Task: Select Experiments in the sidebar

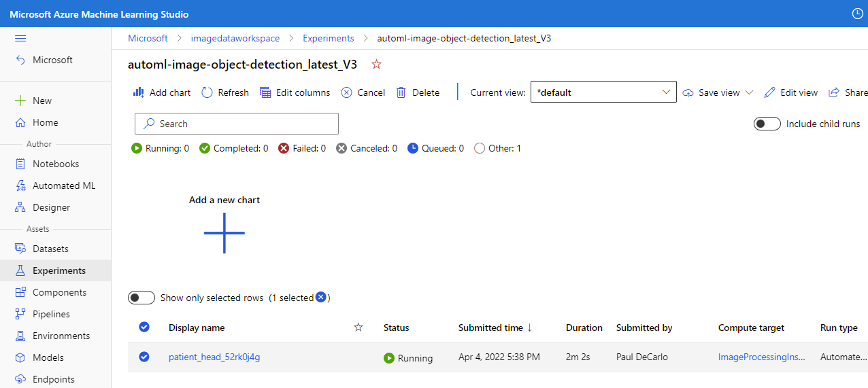Action: coord(55,270)
